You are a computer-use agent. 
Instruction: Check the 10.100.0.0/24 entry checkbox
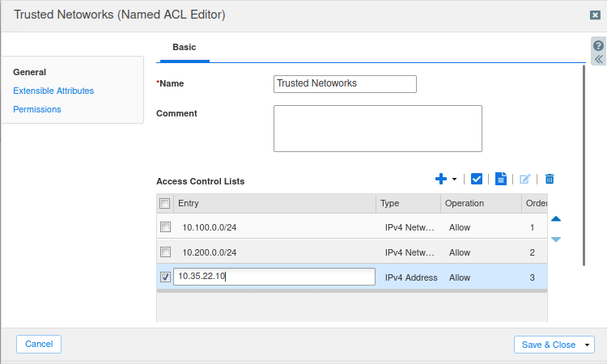pos(165,227)
